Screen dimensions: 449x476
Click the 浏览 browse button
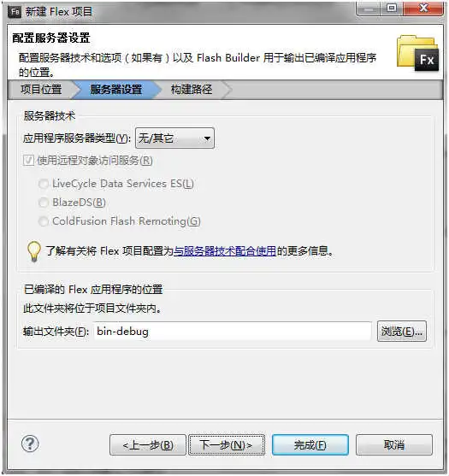[x=402, y=332]
